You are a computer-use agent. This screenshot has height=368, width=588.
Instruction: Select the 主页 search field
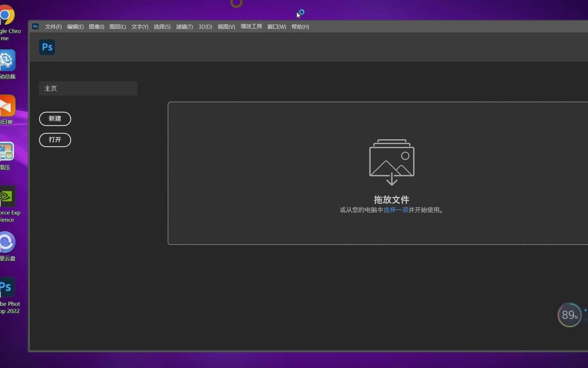[88, 88]
